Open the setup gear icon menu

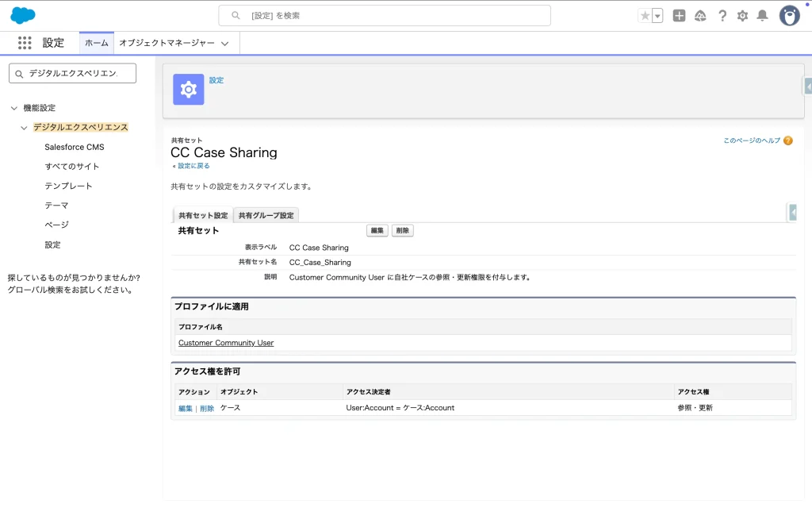742,16
